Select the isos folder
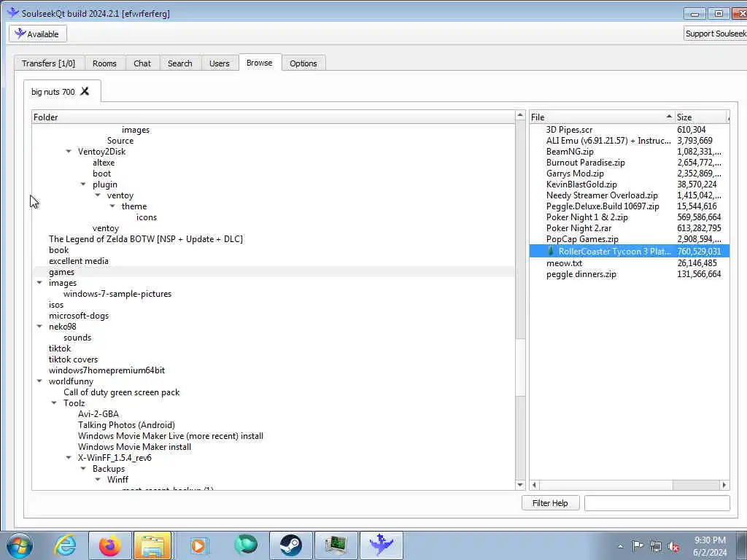This screenshot has width=747, height=560. [55, 305]
